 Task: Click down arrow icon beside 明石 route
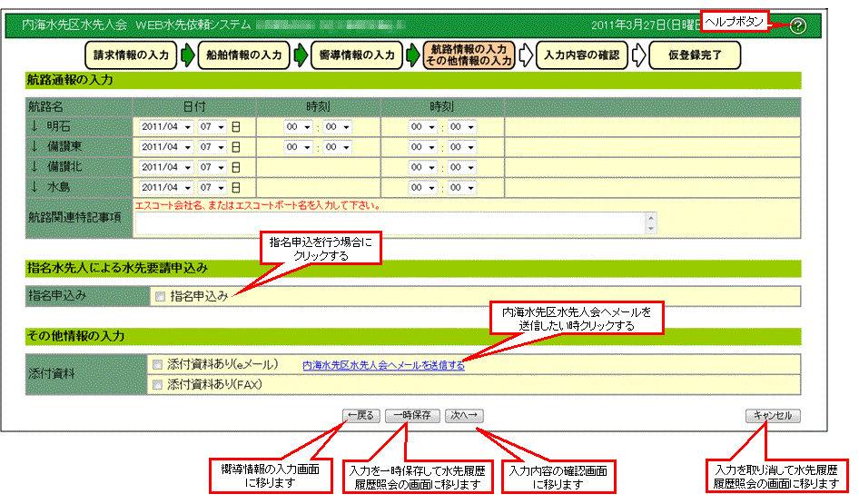(35, 126)
